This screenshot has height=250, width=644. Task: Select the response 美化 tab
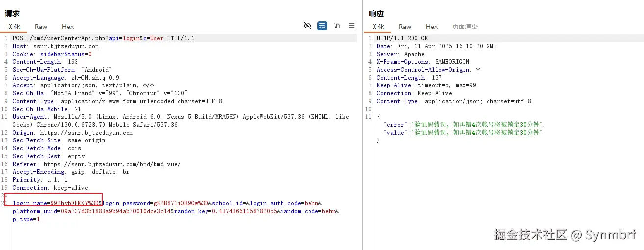pyautogui.click(x=378, y=27)
